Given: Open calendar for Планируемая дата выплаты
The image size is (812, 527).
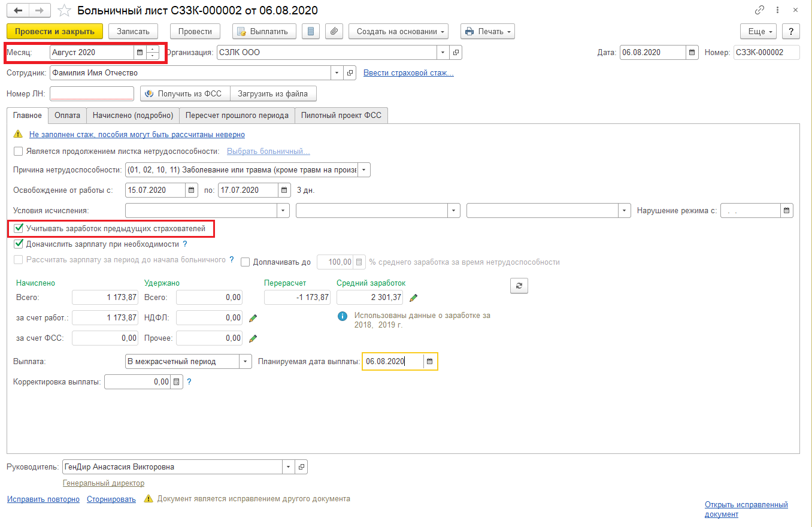Looking at the screenshot, I should (429, 362).
